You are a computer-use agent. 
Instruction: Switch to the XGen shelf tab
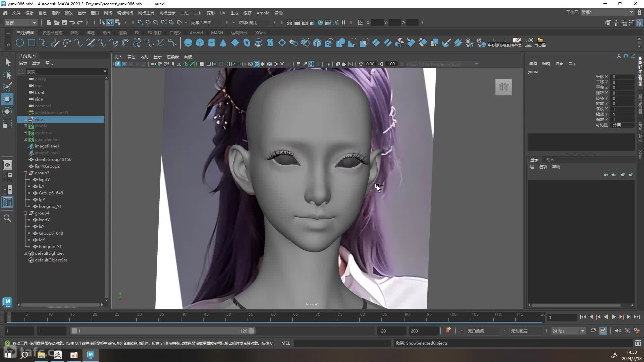[260, 33]
